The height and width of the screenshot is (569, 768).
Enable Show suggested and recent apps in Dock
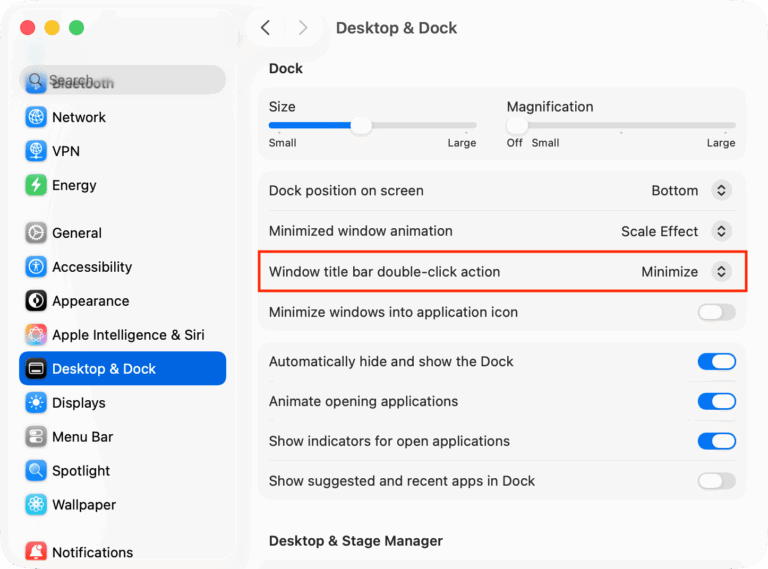(717, 481)
